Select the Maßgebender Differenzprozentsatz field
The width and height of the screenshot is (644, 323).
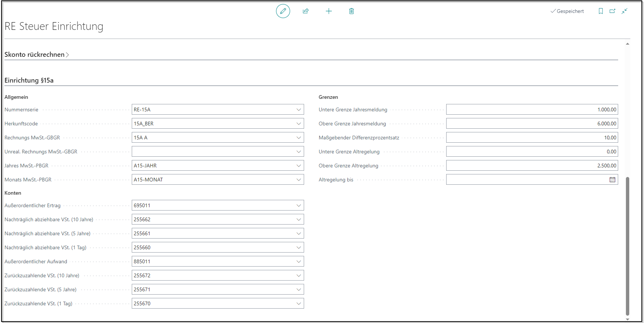[531, 138]
